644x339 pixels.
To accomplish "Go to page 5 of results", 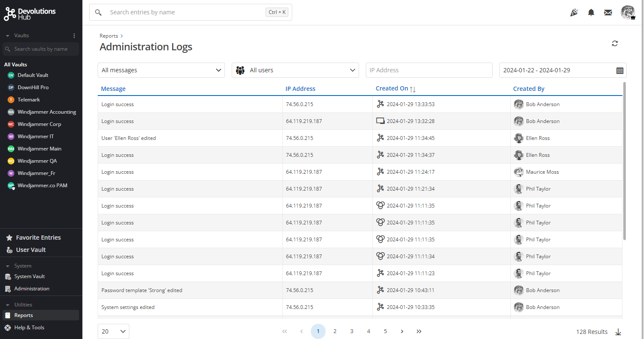I will [385, 331].
